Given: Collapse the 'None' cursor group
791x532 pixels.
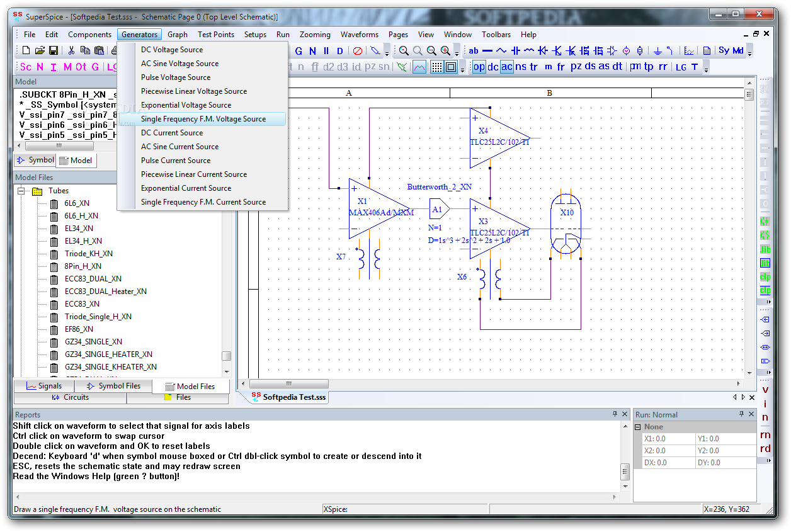Looking at the screenshot, I should pyautogui.click(x=637, y=427).
